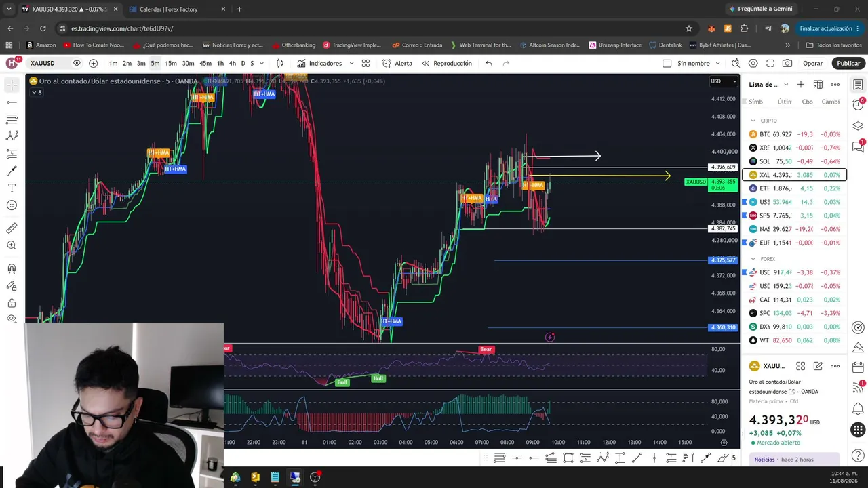Open the candlestick chart type selector
Screen dimensions: 868x488
tap(279, 63)
